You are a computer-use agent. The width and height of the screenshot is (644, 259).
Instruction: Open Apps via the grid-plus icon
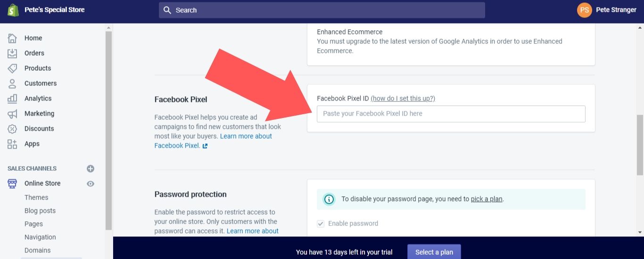pyautogui.click(x=13, y=144)
